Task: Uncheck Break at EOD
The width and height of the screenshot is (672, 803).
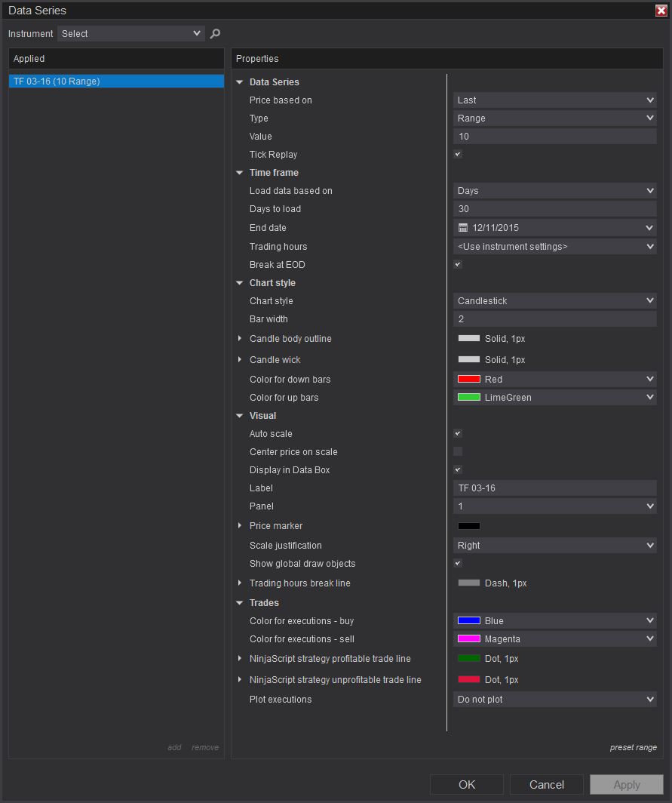Action: [x=458, y=265]
